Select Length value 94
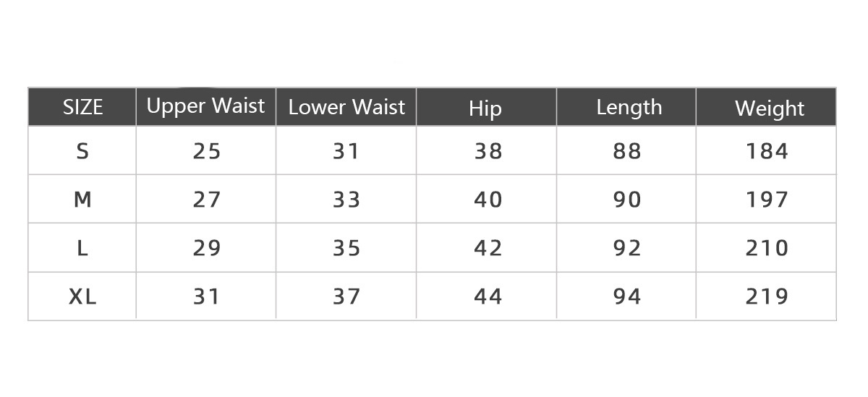 pos(627,296)
